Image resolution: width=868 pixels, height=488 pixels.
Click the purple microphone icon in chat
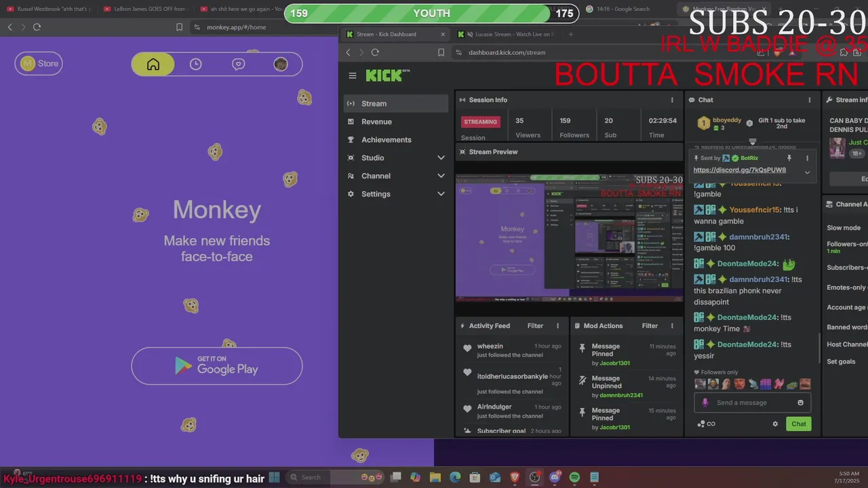click(705, 403)
